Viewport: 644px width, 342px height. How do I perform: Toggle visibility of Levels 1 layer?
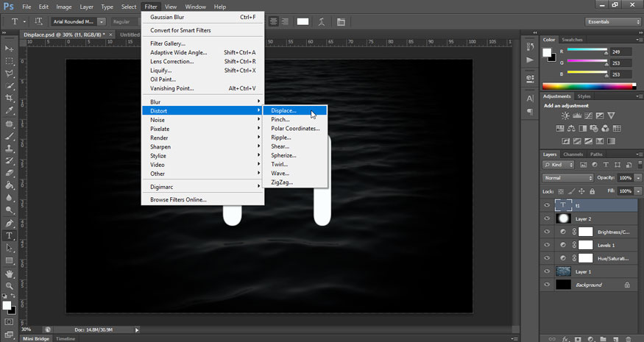(x=546, y=245)
